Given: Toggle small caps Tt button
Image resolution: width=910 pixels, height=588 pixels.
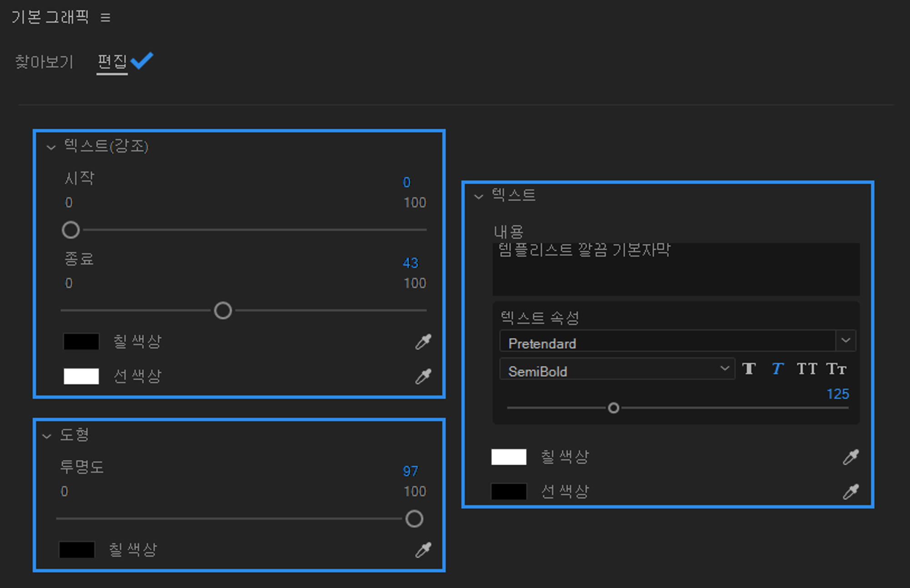Looking at the screenshot, I should click(836, 369).
